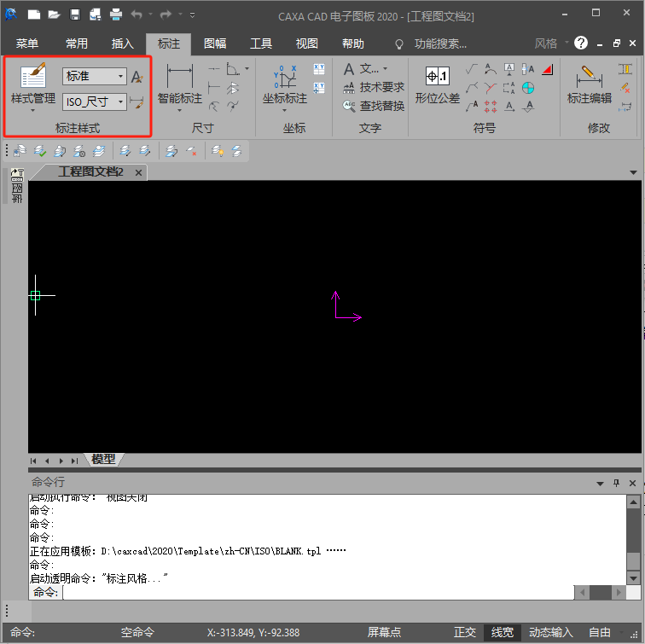Image resolution: width=645 pixels, height=644 pixels.
Task: Open the 标准 text style combo box
Action: 94,77
